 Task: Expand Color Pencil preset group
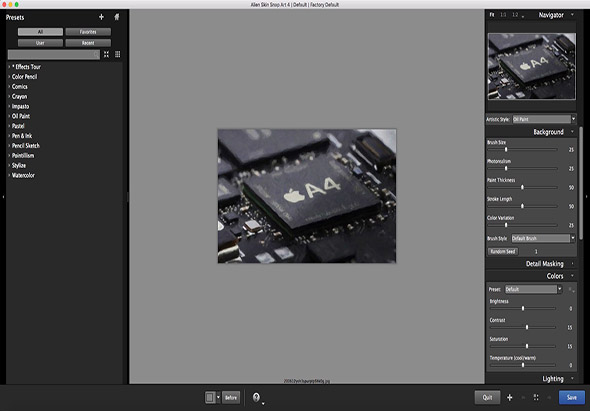coord(9,76)
